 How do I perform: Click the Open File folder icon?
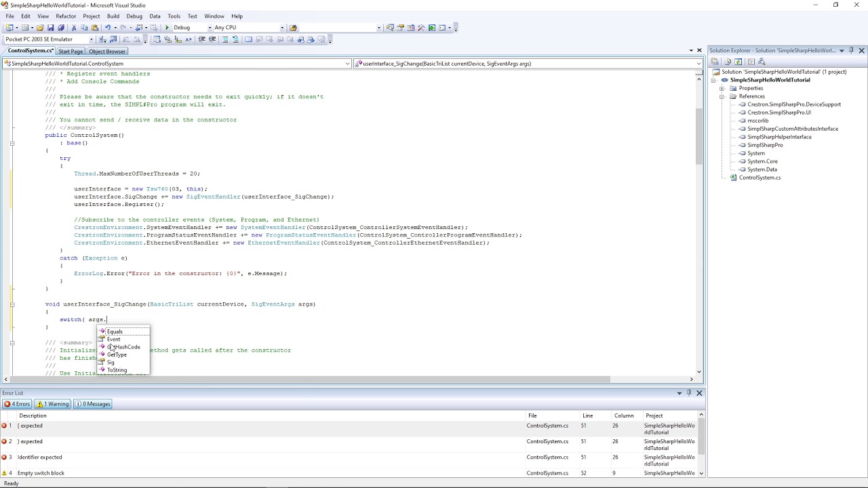click(40, 28)
